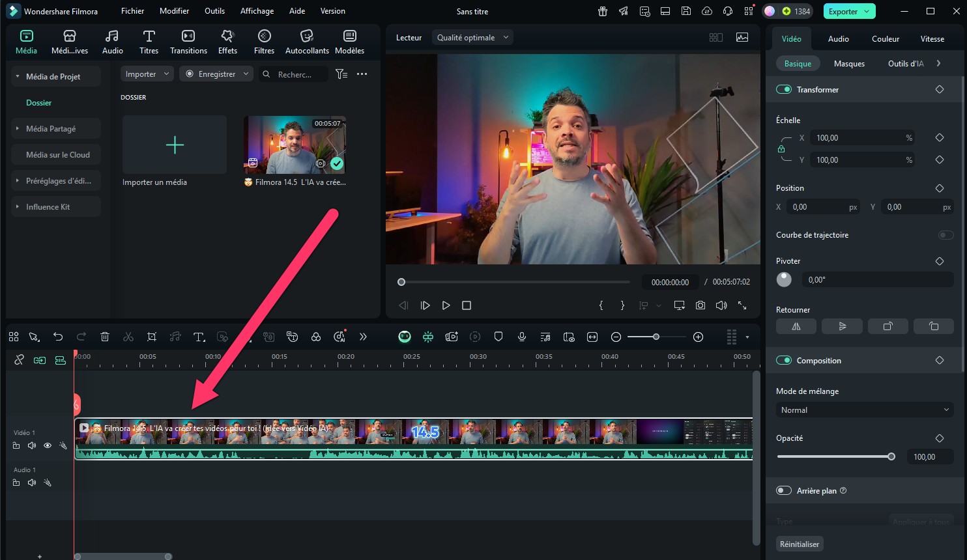Click the undo arrow in timeline toolbar

tap(58, 337)
